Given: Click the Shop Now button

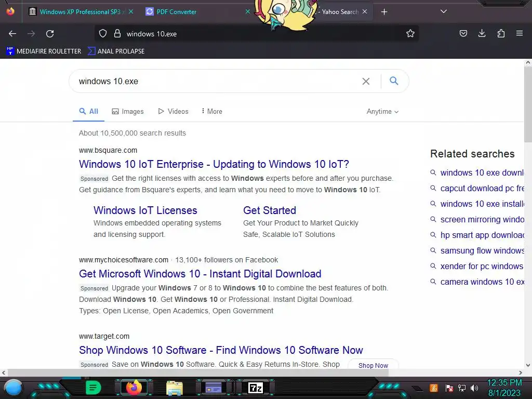Looking at the screenshot, I should [x=373, y=365].
